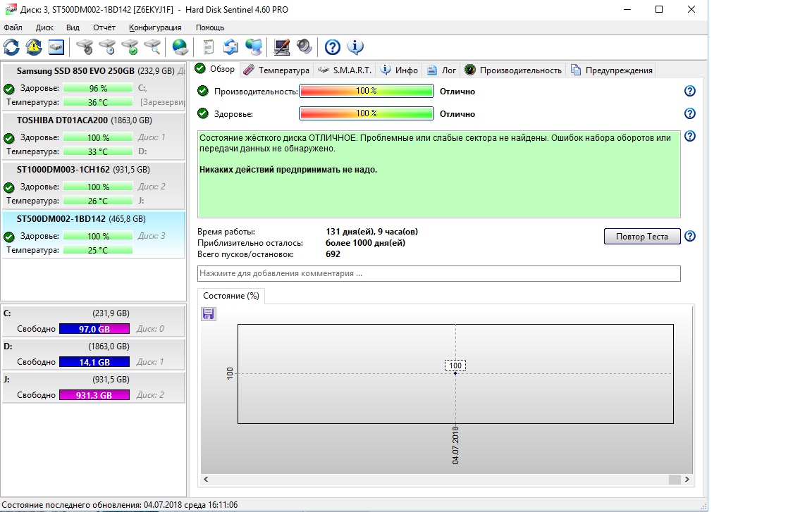812x512 pixels.
Task: Click the send report by e-mail icon
Action: tap(230, 47)
